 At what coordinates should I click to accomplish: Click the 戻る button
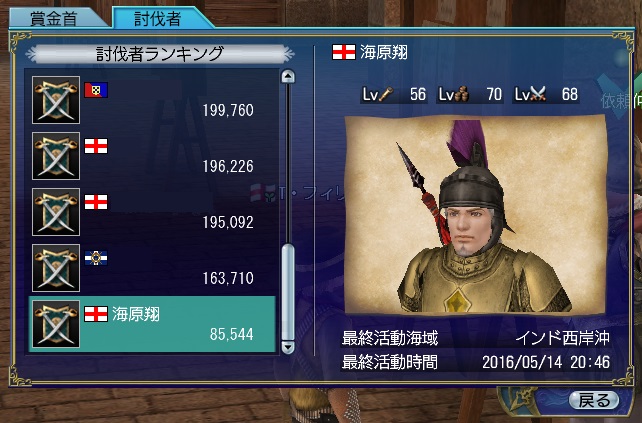[x=594, y=400]
